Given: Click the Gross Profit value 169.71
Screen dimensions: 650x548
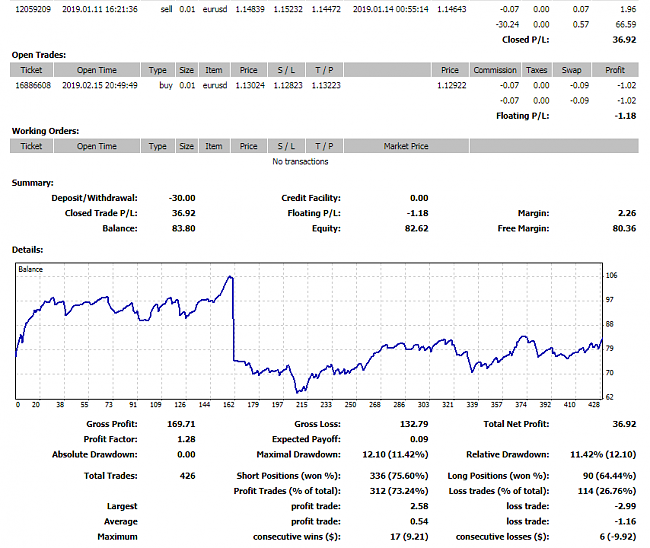Looking at the screenshot, I should (181, 424).
